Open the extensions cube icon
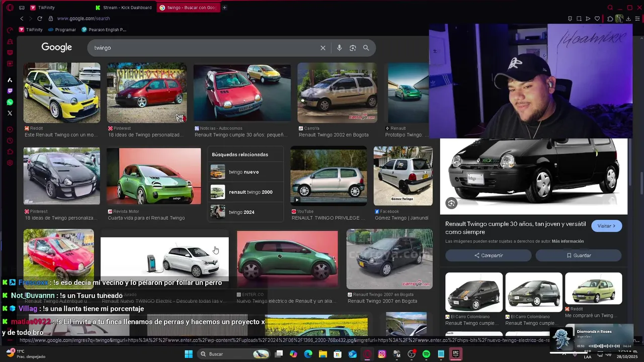 (x=610, y=19)
